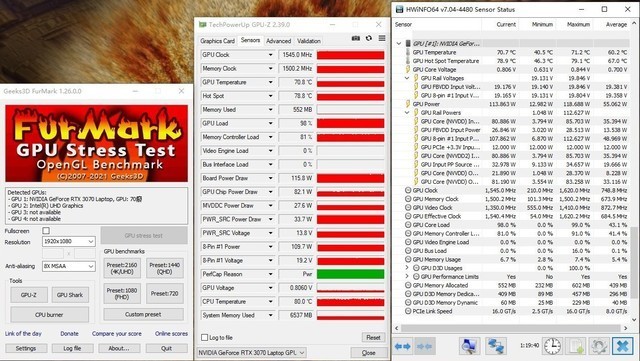Open the Online scores link

(x=171, y=334)
